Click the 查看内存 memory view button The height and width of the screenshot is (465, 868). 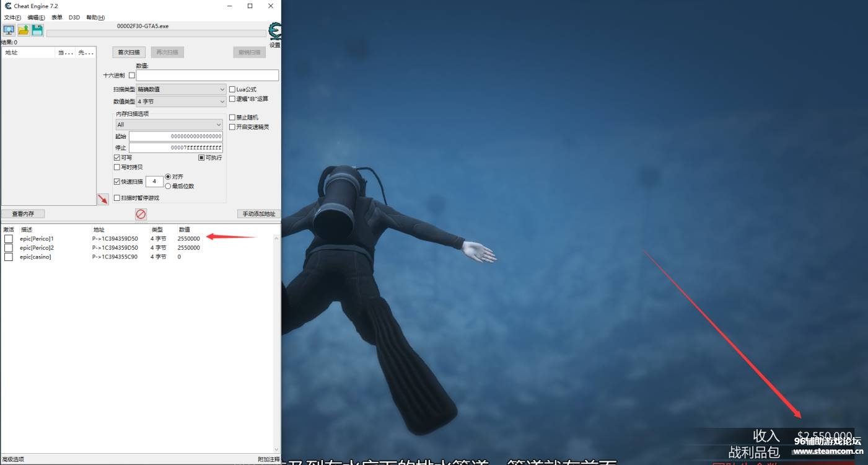point(24,213)
